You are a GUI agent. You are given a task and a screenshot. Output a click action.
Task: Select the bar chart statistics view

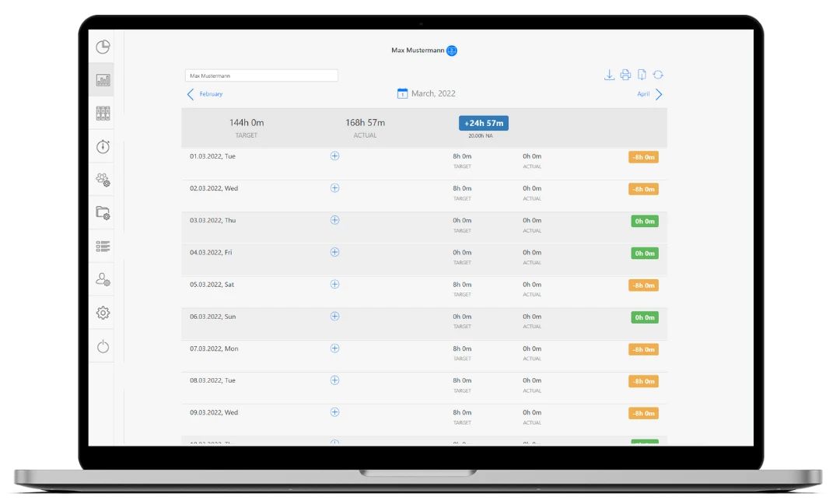(102, 79)
